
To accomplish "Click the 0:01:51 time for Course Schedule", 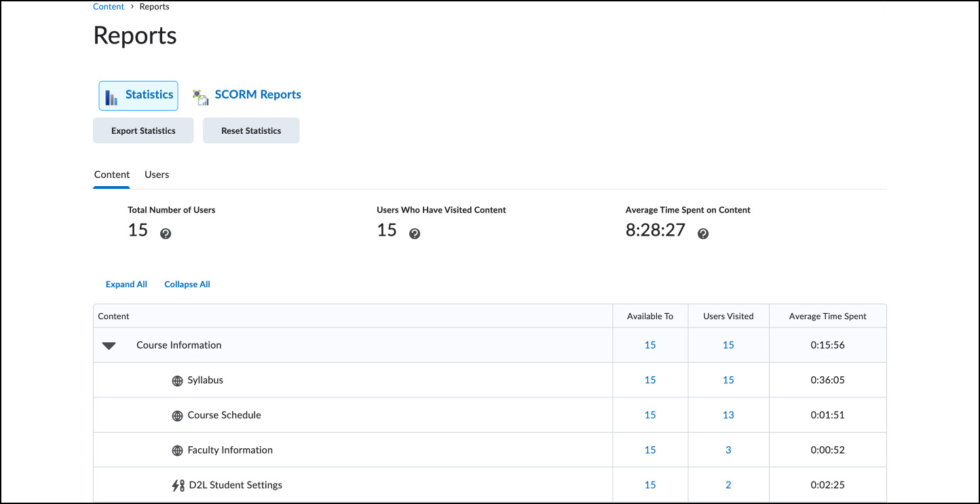I will (x=827, y=415).
